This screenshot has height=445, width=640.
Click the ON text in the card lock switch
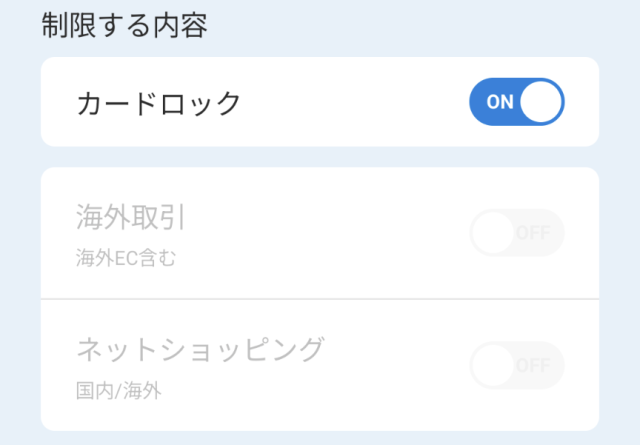coord(499,102)
